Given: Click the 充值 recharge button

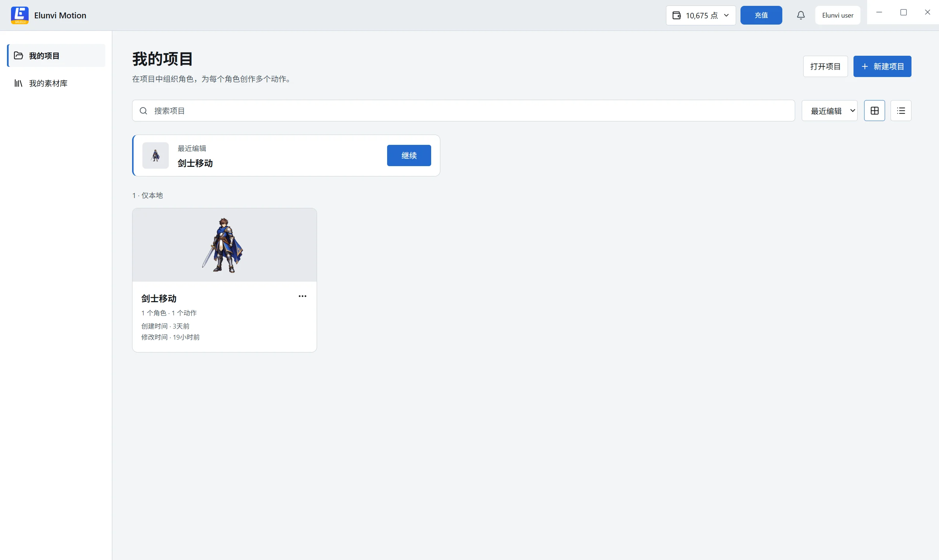Looking at the screenshot, I should [761, 15].
